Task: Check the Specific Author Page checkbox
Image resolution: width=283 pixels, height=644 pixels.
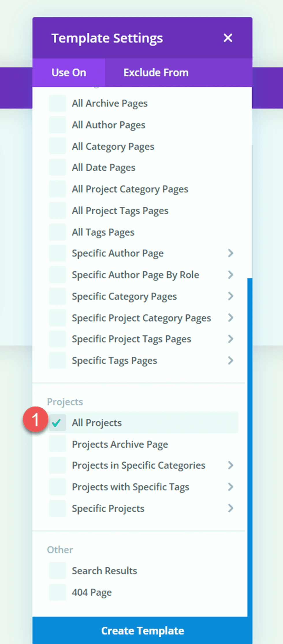Action: pos(57,253)
